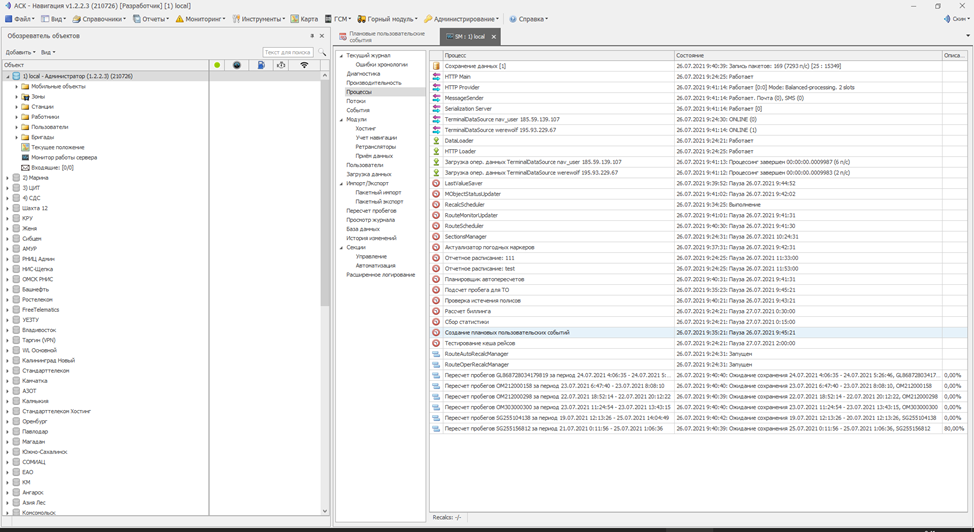Open the Отчеты menu
This screenshot has height=532, width=974.
151,19
